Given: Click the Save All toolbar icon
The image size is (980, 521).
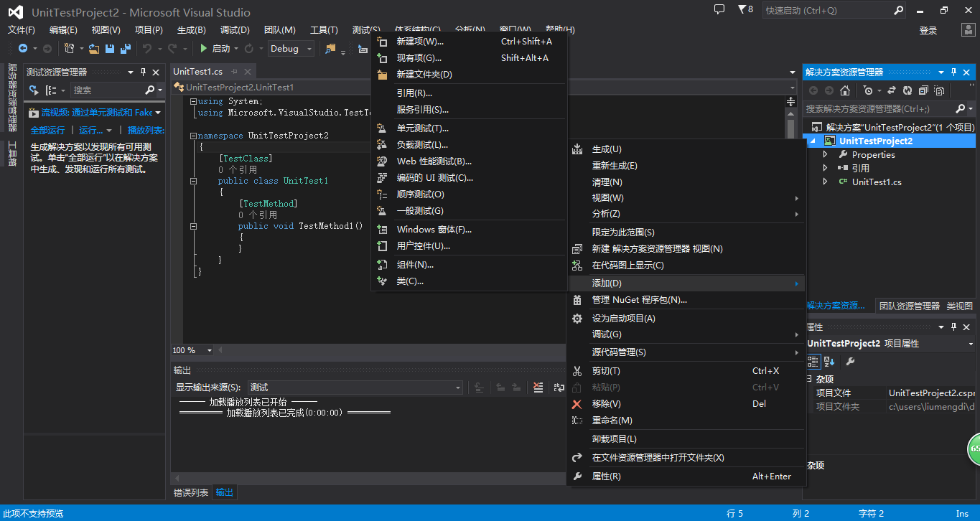Looking at the screenshot, I should pos(125,49).
